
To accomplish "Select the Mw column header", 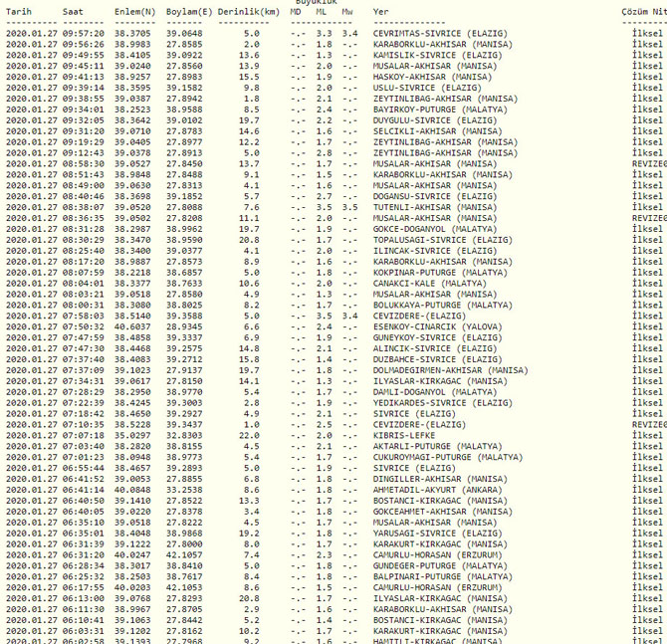I will pyautogui.click(x=347, y=12).
